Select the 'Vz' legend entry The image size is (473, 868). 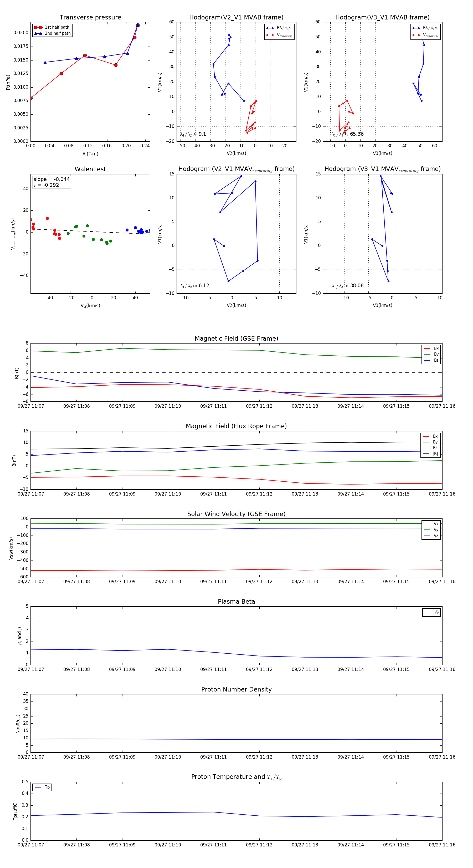(431, 536)
